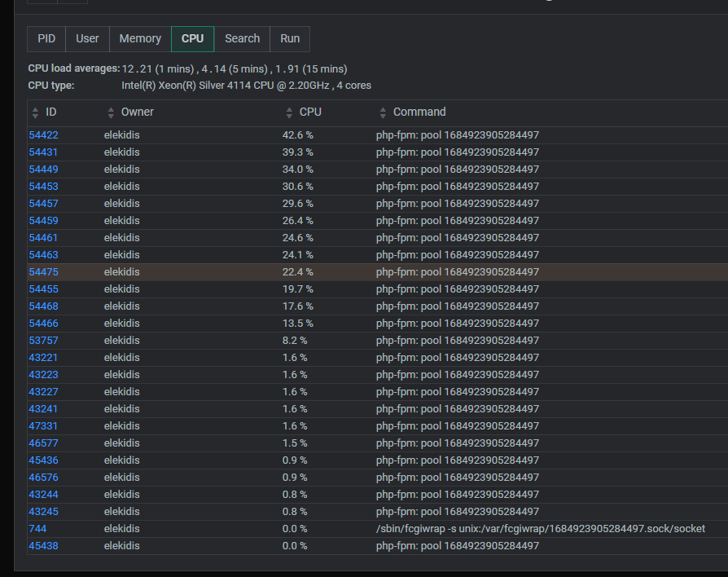Select php-fpm command text for process 45438
728x577 pixels.
pos(458,546)
